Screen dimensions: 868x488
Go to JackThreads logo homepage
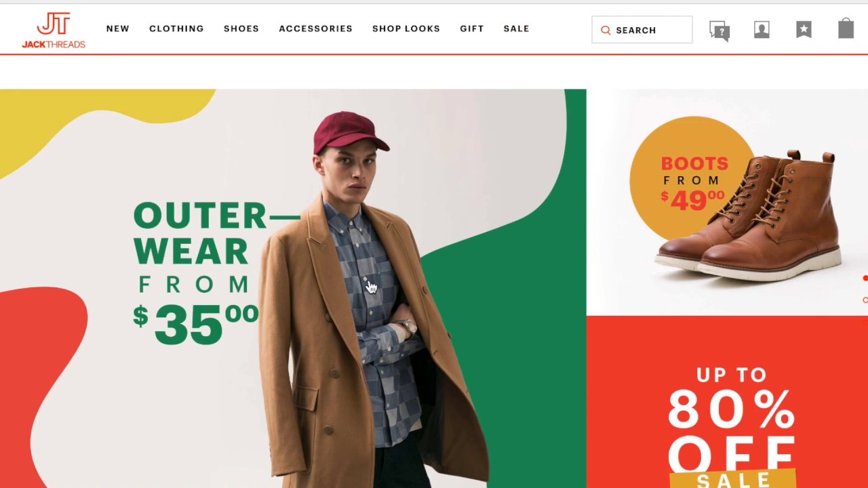pyautogui.click(x=54, y=30)
